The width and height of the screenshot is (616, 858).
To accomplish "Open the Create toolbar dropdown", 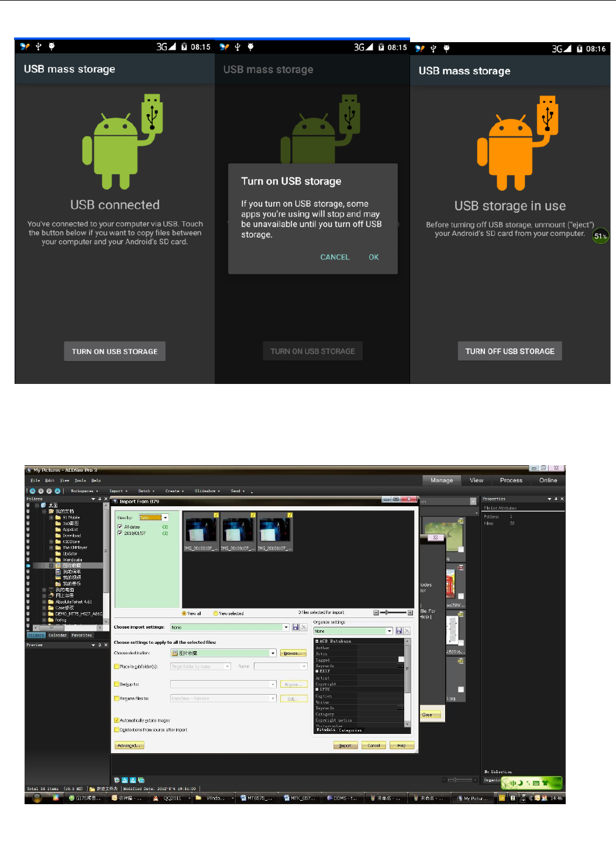I will (x=174, y=491).
